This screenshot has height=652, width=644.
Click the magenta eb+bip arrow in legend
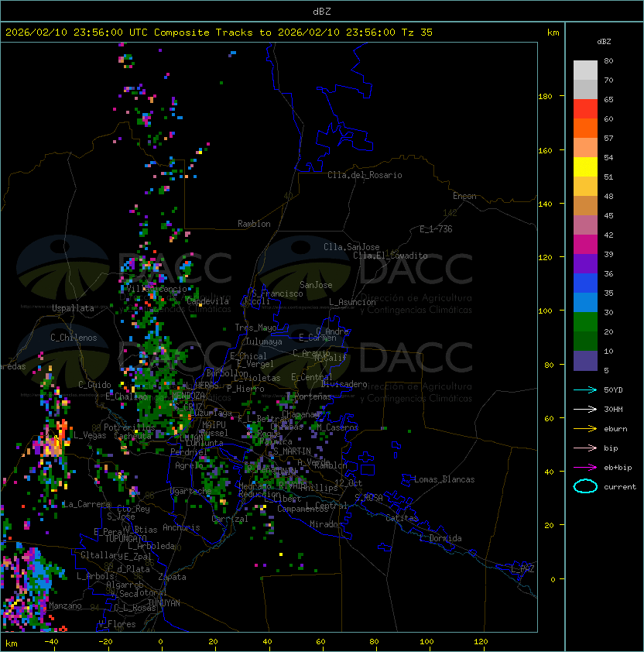[585, 468]
